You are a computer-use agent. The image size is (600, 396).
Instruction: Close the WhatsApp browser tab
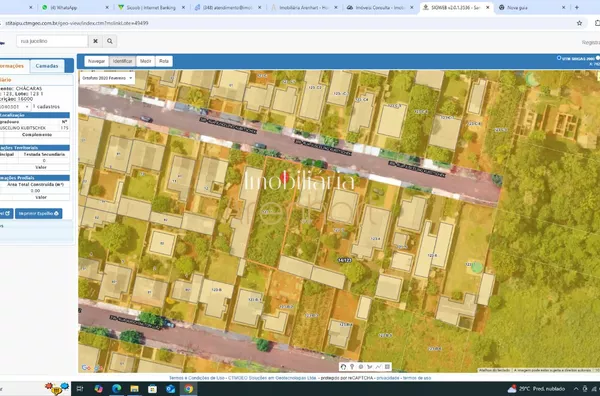click(107, 7)
